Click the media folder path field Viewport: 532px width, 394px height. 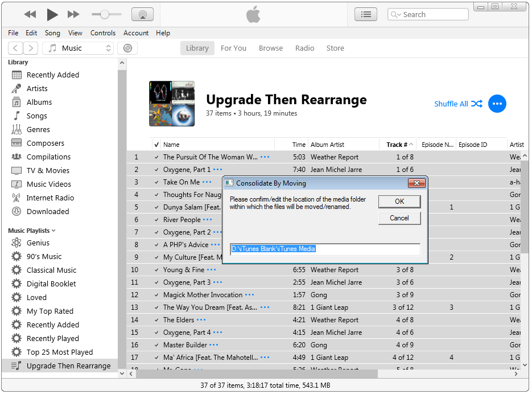click(325, 249)
